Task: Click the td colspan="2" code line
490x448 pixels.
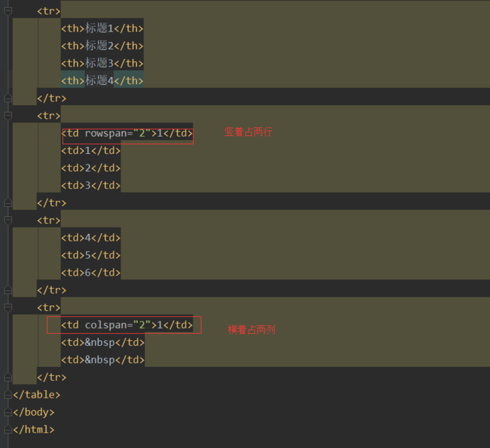Action: click(127, 325)
